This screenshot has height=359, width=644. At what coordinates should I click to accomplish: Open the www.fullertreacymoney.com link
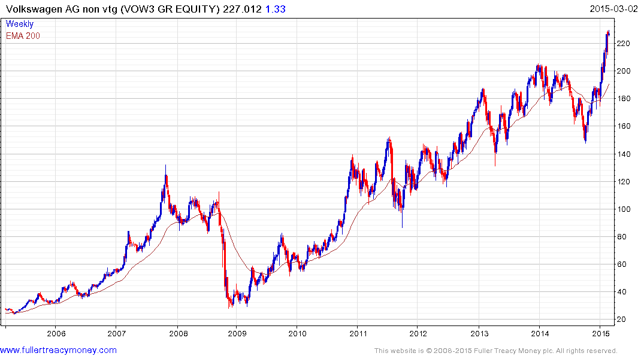[x=58, y=350]
